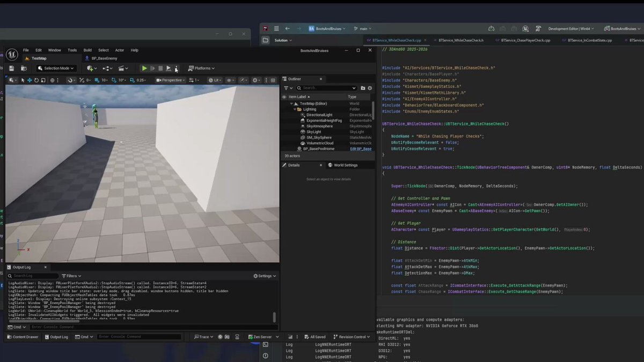
Task: Open the BTService_WhileChaseCheck.h tab in Rider
Action: 460,40
